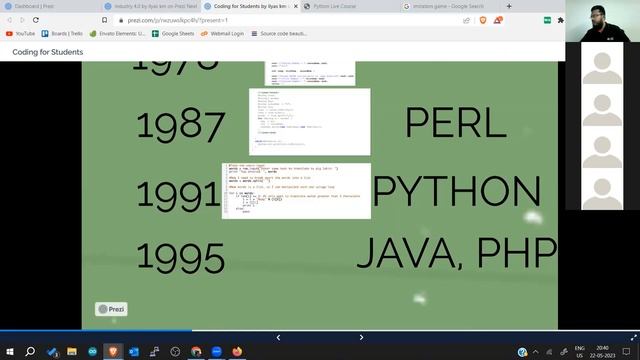Reload the current page

pos(36,20)
